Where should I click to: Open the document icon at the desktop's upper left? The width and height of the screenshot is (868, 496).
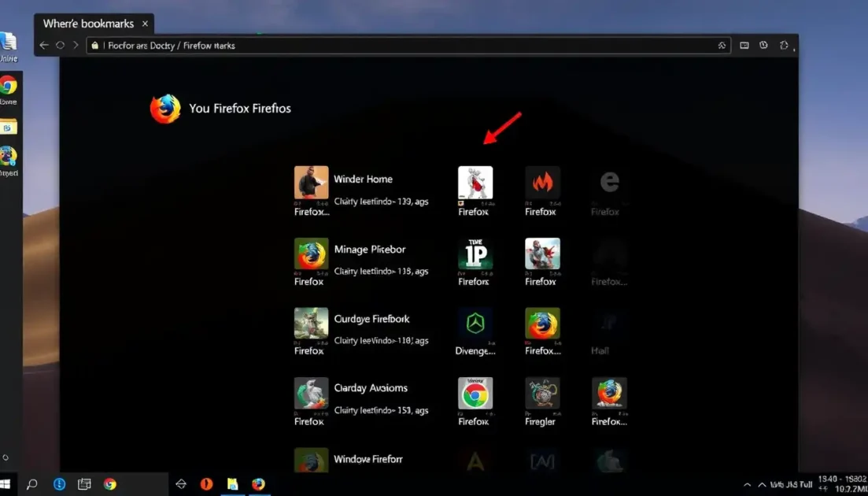(x=8, y=42)
